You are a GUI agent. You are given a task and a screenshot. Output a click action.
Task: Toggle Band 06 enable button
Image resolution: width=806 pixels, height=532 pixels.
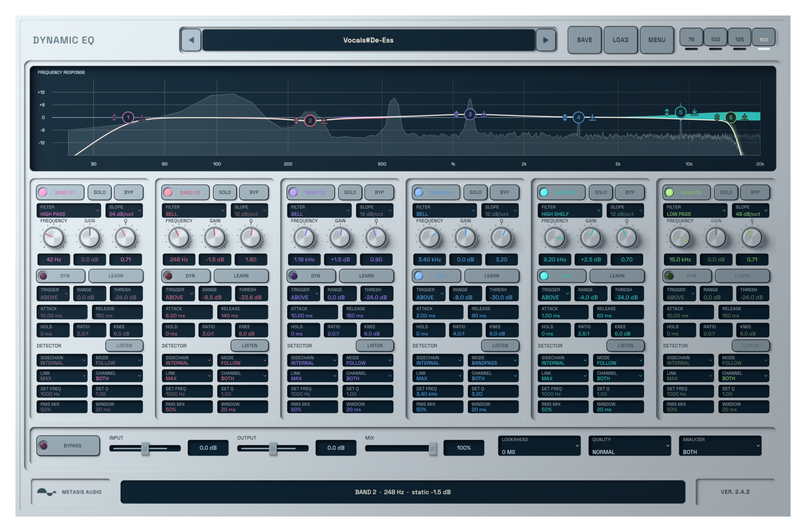(686, 192)
